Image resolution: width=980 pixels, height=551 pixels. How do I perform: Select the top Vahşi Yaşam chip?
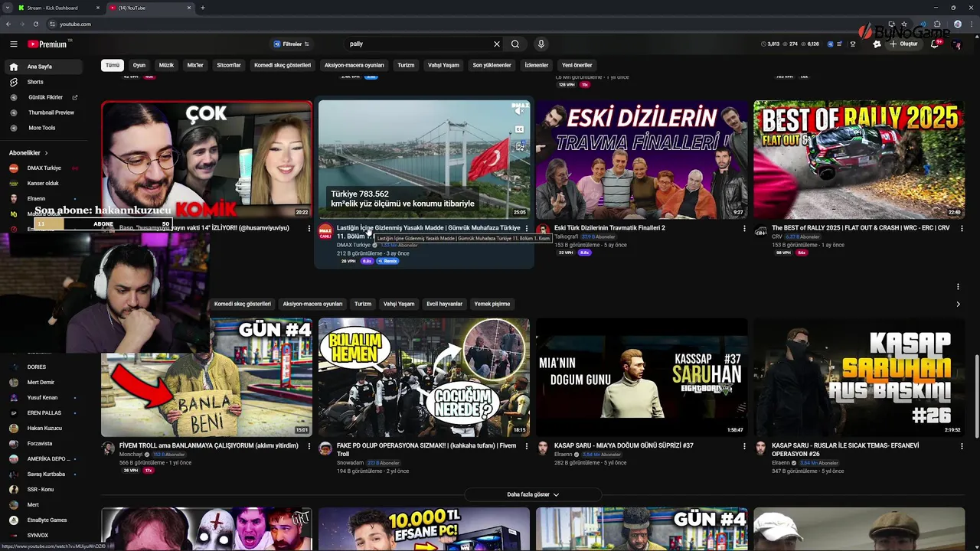pos(443,65)
